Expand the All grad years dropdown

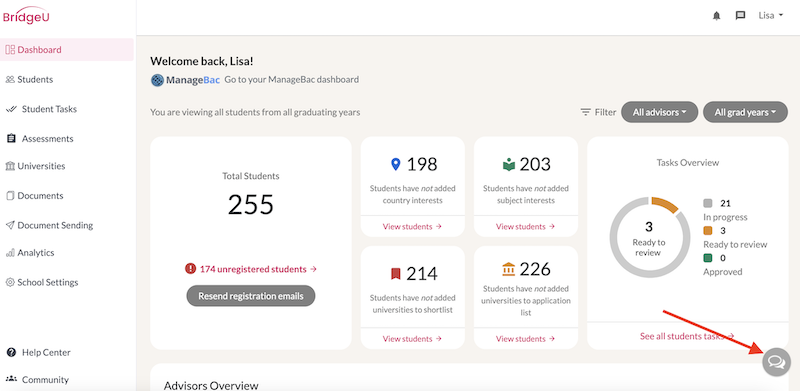click(745, 112)
